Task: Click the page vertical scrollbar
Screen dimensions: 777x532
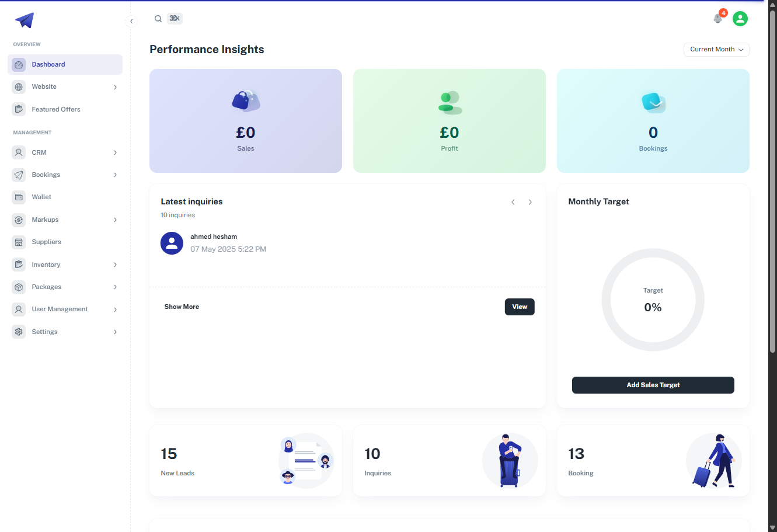Action: pyautogui.click(x=772, y=181)
